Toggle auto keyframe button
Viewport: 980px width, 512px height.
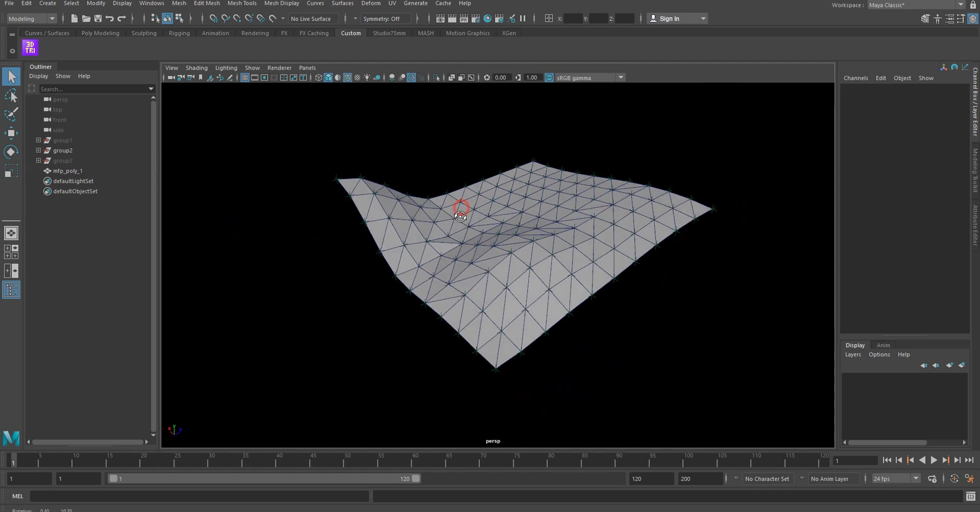click(954, 479)
